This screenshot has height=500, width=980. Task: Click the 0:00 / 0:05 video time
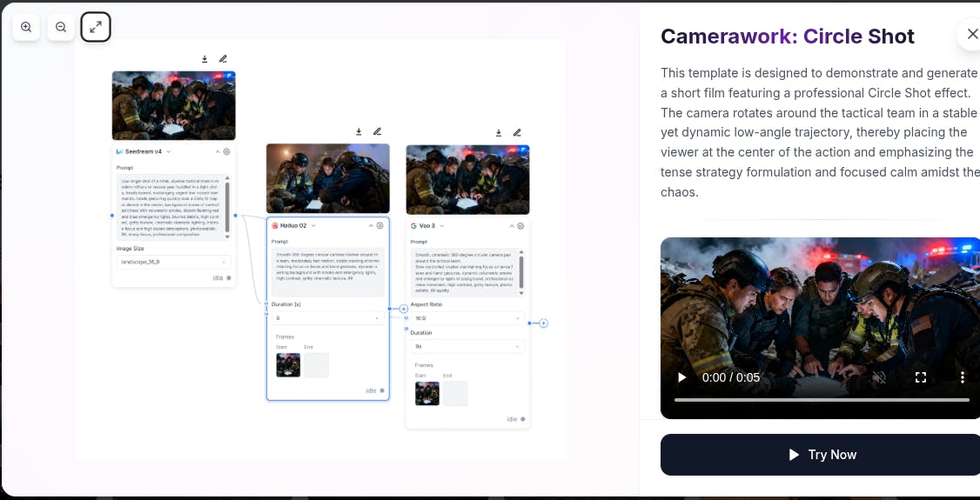(730, 377)
